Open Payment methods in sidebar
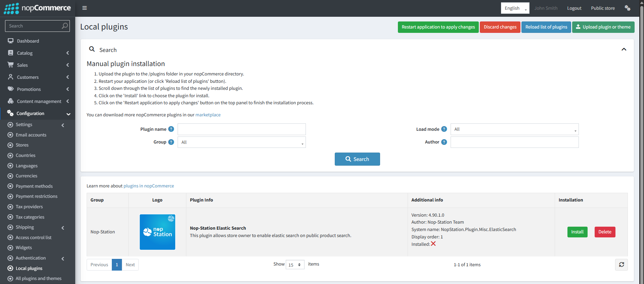Image resolution: width=644 pixels, height=284 pixels. 34,186
